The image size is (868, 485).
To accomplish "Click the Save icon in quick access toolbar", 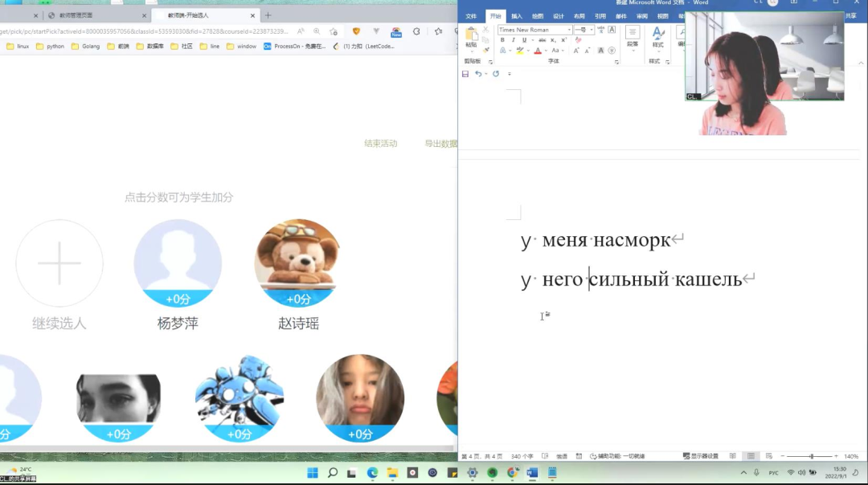I will [x=465, y=74].
